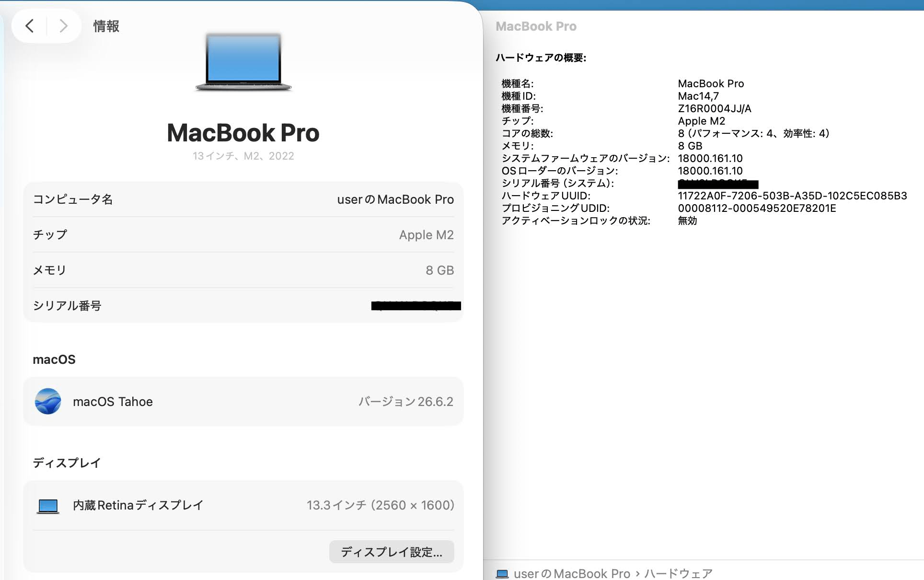This screenshot has width=924, height=580.
Task: Select the 'バージョン 26.6.2' text
Action: [x=406, y=402]
